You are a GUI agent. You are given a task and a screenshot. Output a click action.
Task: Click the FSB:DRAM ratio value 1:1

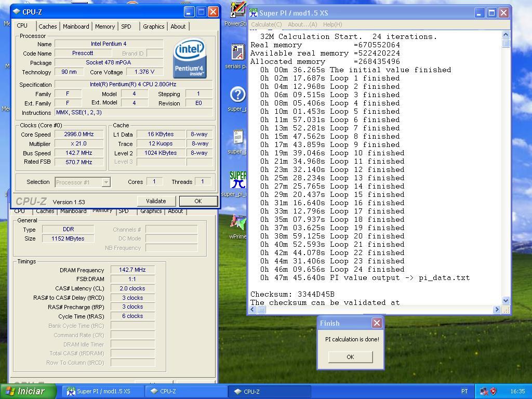click(132, 279)
